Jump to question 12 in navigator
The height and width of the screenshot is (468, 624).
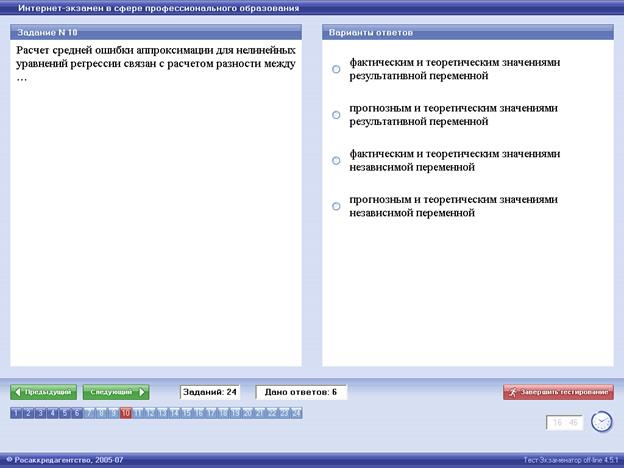[150, 413]
